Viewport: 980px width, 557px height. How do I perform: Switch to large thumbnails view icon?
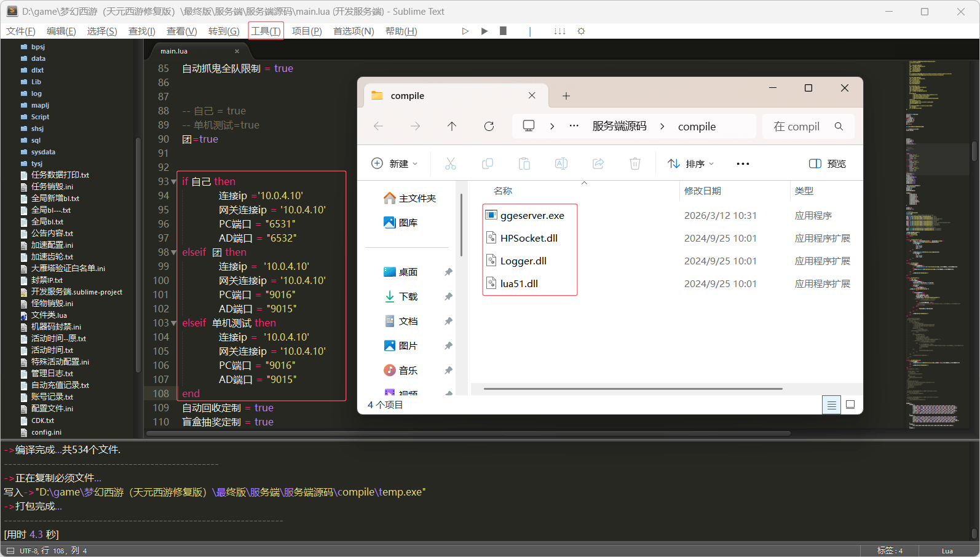pos(850,405)
